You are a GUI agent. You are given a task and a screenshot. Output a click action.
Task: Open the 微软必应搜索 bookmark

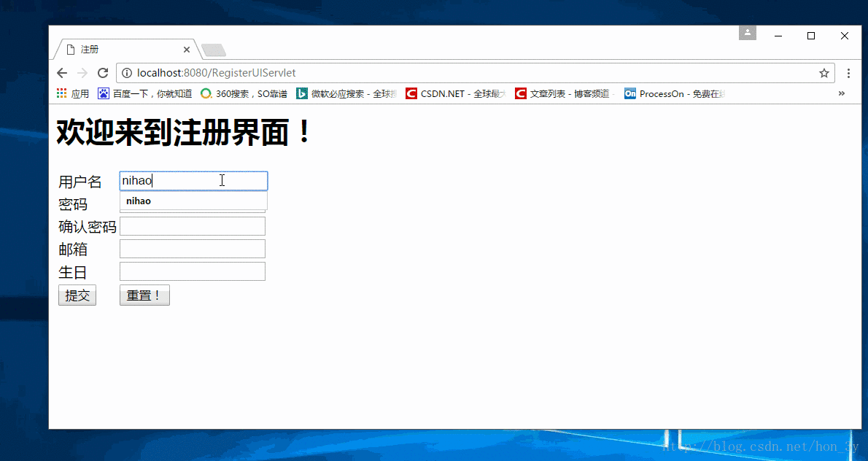(x=346, y=94)
